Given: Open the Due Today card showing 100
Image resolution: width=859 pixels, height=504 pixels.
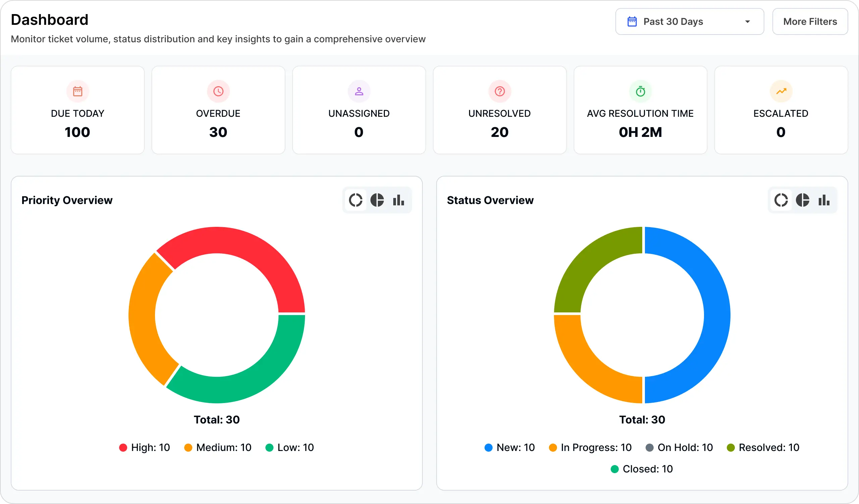Looking at the screenshot, I should (78, 110).
